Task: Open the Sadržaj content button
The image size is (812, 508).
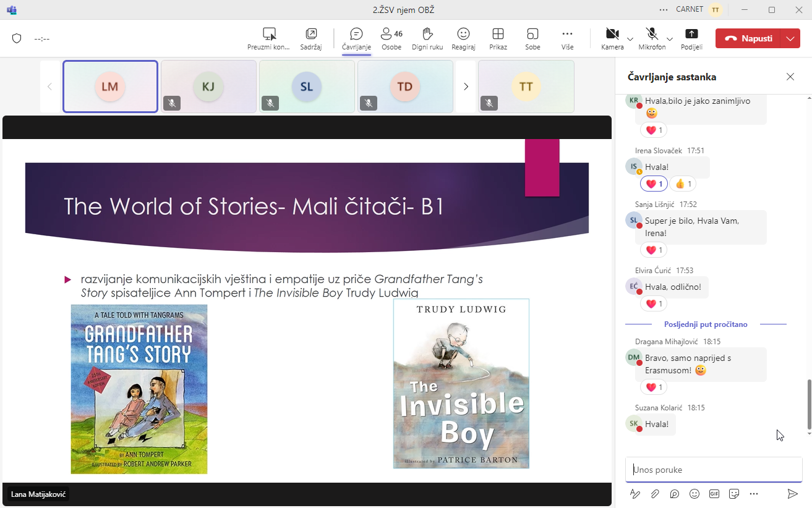Action: click(311, 38)
